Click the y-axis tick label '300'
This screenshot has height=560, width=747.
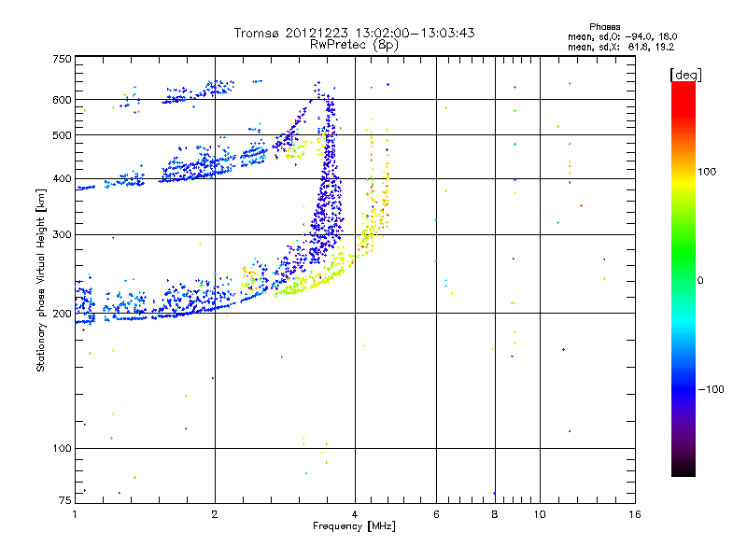(62, 235)
